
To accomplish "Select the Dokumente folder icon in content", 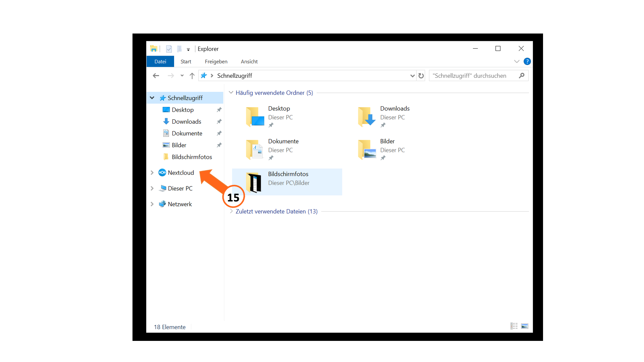I will 255,149.
